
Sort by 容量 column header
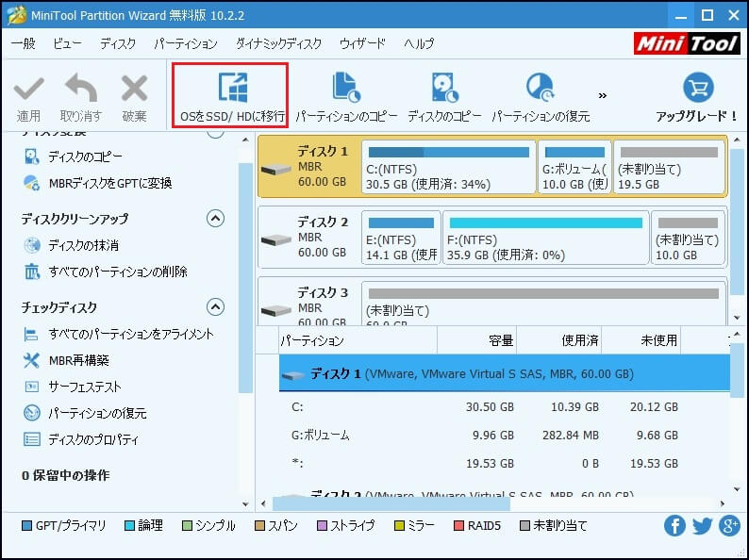coord(476,340)
